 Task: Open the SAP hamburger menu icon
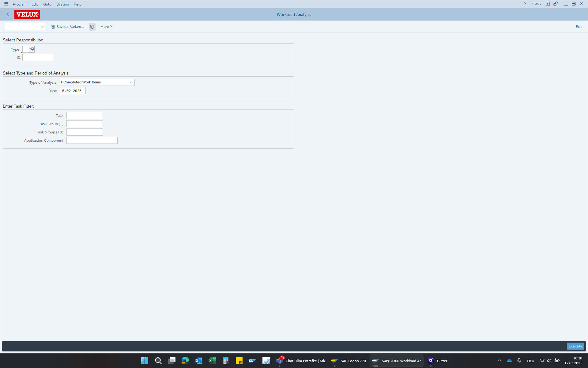pos(6,4)
